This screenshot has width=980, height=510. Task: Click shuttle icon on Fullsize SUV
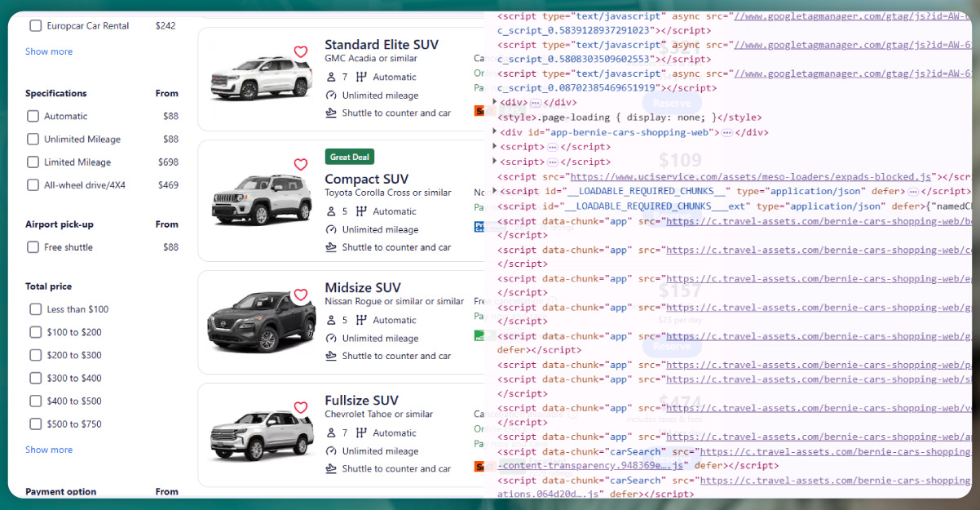click(x=331, y=468)
